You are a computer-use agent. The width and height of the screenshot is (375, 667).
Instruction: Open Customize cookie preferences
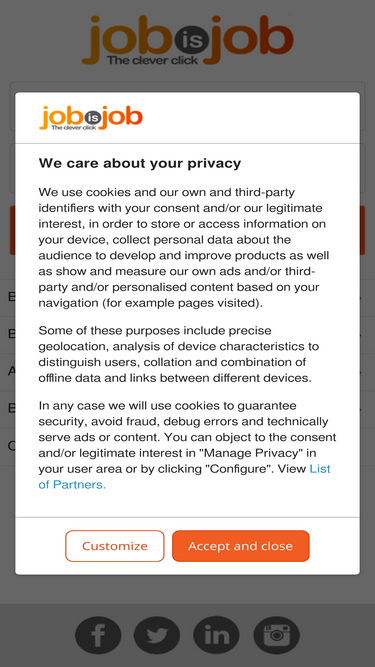point(115,546)
